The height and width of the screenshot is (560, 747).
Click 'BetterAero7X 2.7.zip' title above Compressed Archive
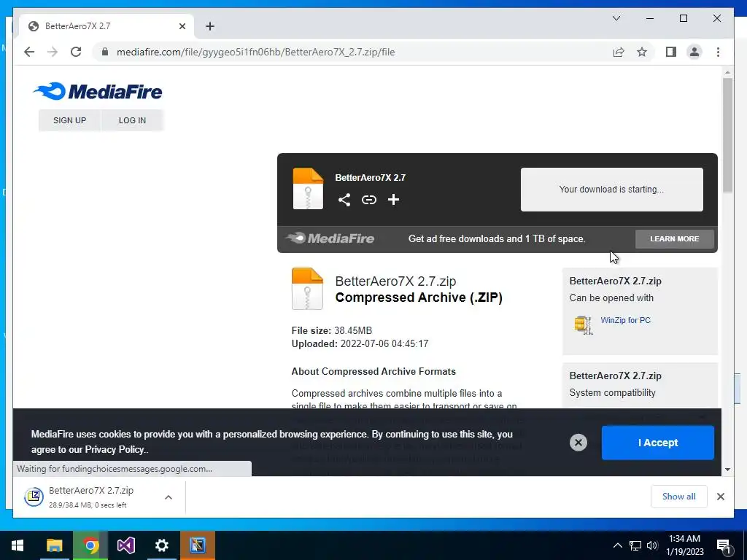pyautogui.click(x=395, y=281)
